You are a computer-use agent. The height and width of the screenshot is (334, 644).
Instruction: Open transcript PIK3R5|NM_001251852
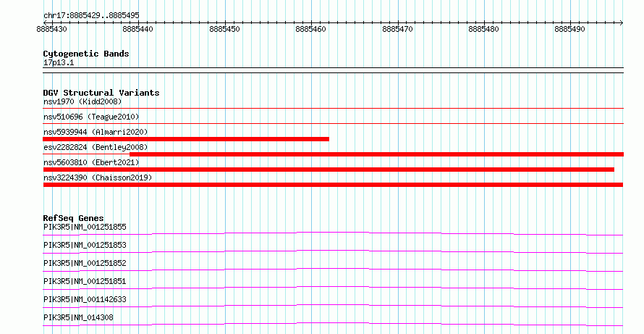click(85, 263)
